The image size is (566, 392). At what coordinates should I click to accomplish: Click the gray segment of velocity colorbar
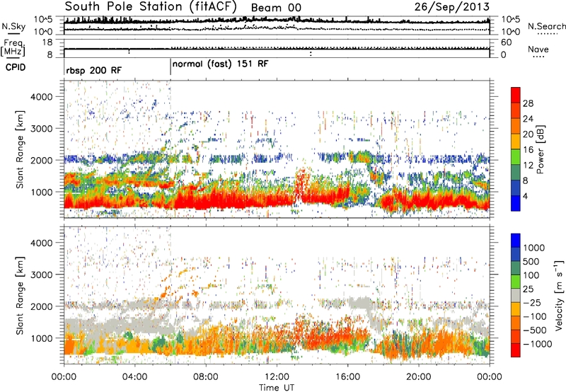click(516, 295)
